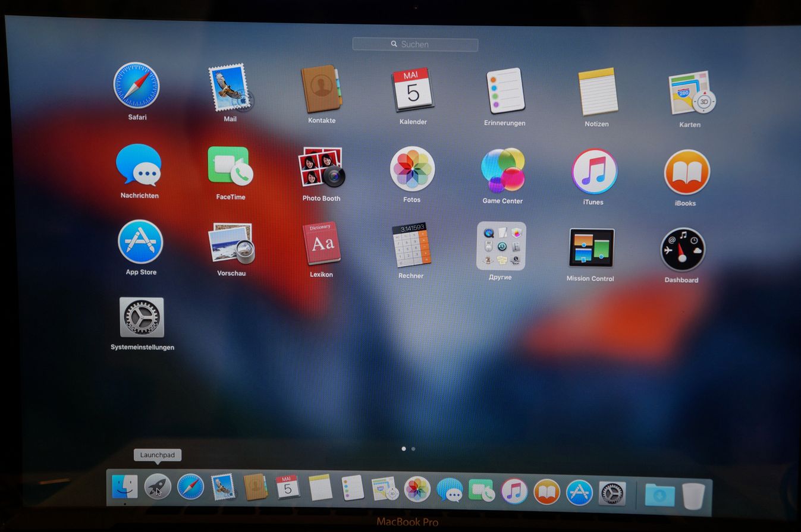This screenshot has height=532, width=801.
Task: Expand the Другие app folder
Action: (x=501, y=246)
